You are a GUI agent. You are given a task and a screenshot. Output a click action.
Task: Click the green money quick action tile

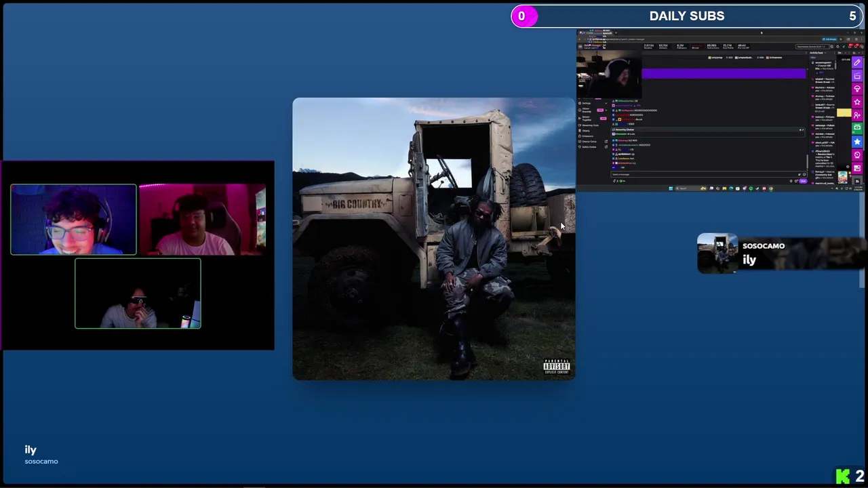(x=857, y=128)
